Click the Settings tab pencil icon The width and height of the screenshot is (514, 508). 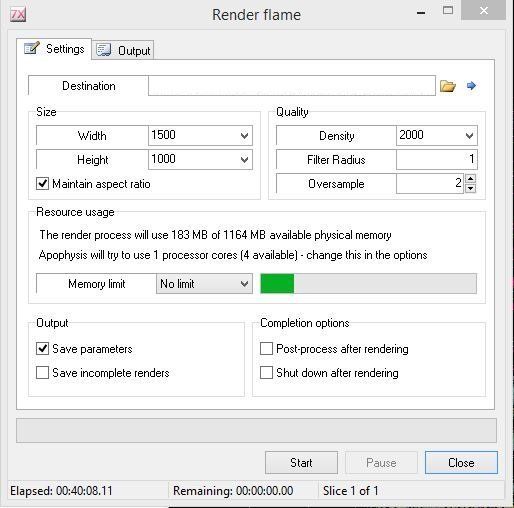pyautogui.click(x=32, y=48)
